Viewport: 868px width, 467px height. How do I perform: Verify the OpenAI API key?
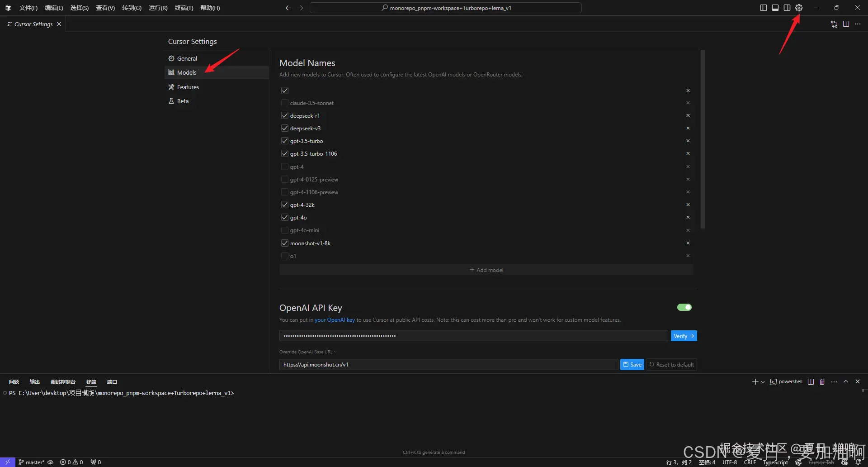(684, 336)
